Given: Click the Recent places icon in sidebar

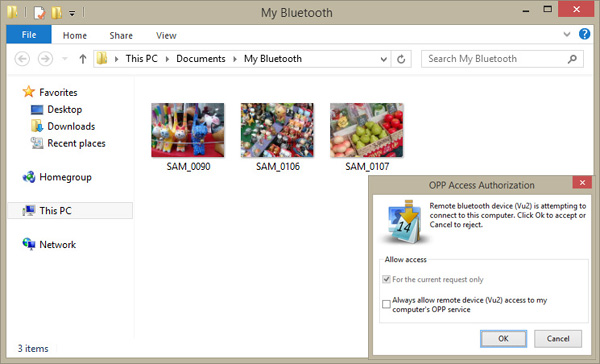Looking at the screenshot, I should (x=37, y=143).
